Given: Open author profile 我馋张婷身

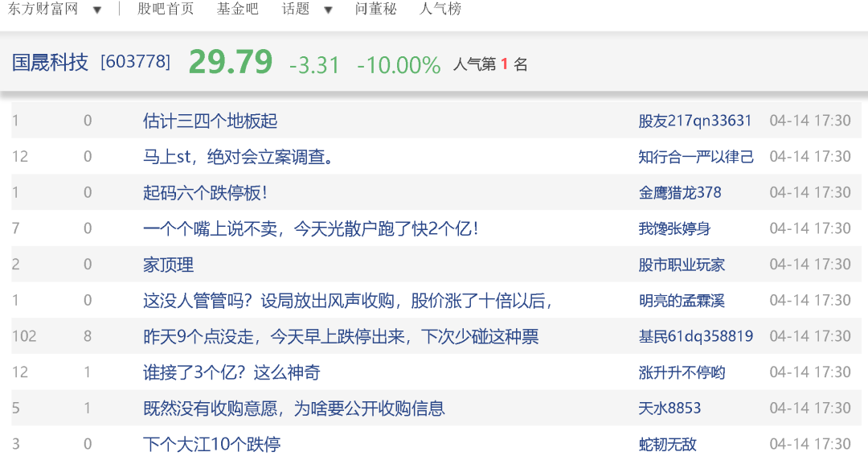Looking at the screenshot, I should [674, 229].
